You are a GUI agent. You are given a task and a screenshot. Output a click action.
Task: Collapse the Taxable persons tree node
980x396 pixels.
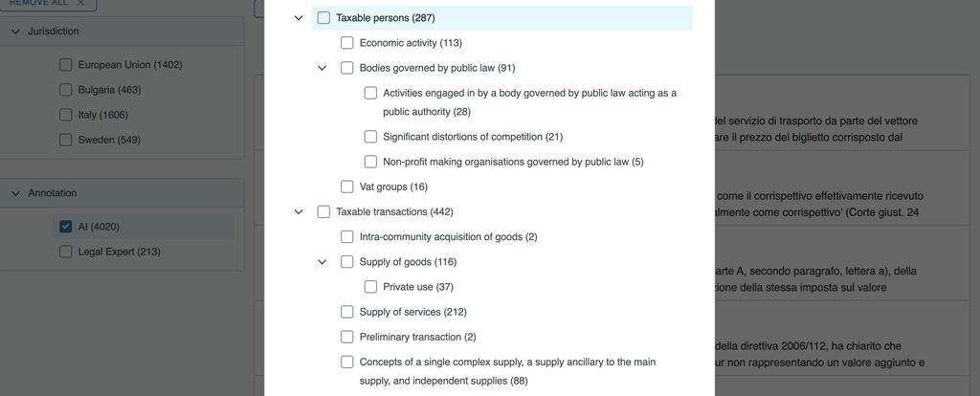tap(299, 18)
